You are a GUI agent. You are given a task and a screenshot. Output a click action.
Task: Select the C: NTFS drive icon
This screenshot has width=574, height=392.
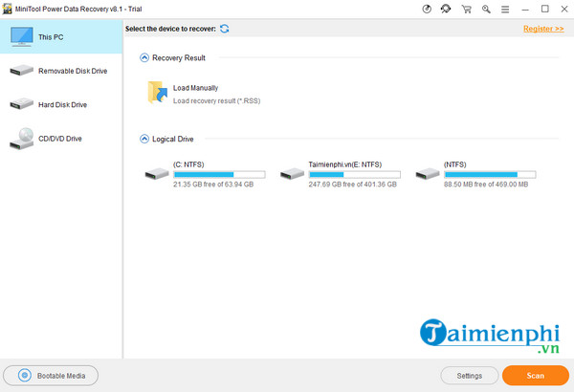(x=156, y=174)
